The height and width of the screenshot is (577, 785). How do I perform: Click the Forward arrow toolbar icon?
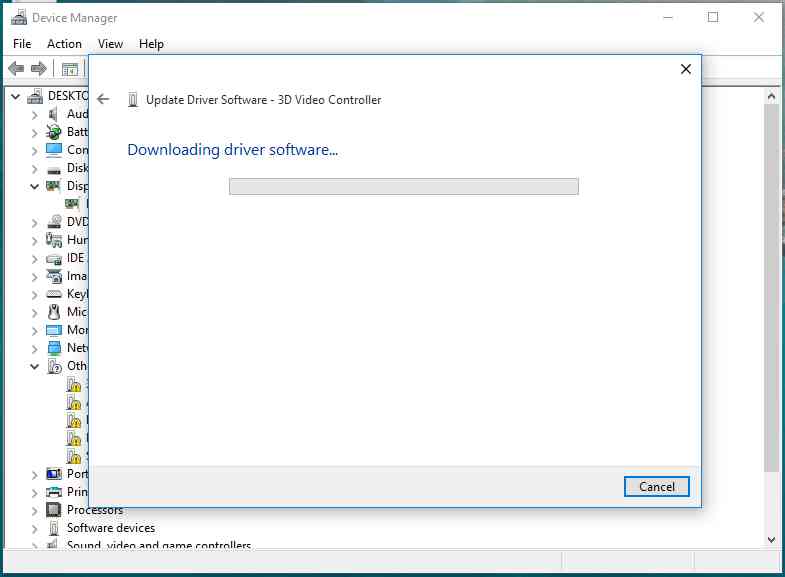(39, 68)
